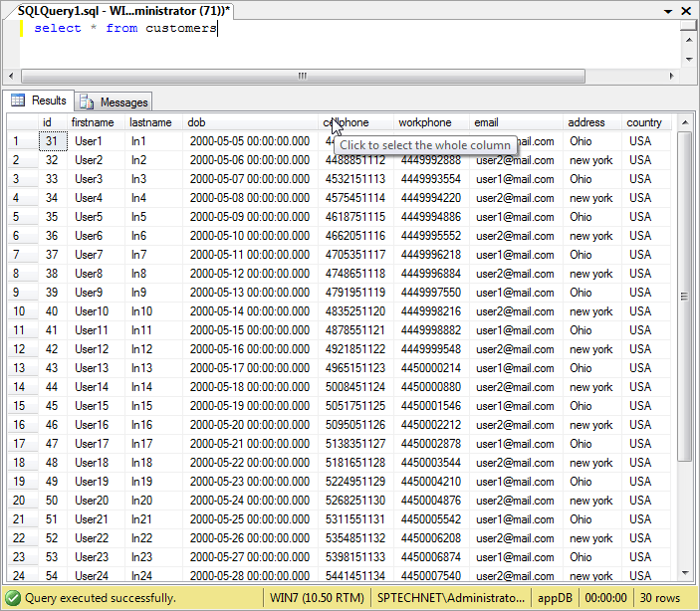Click the email cell in row 7
This screenshot has width=700, height=611.
coord(516,255)
